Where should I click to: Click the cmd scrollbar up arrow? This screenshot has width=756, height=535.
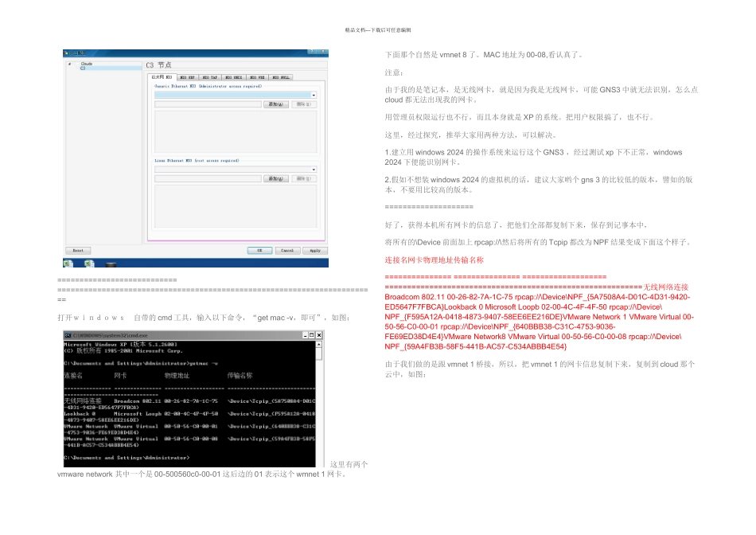[318, 345]
